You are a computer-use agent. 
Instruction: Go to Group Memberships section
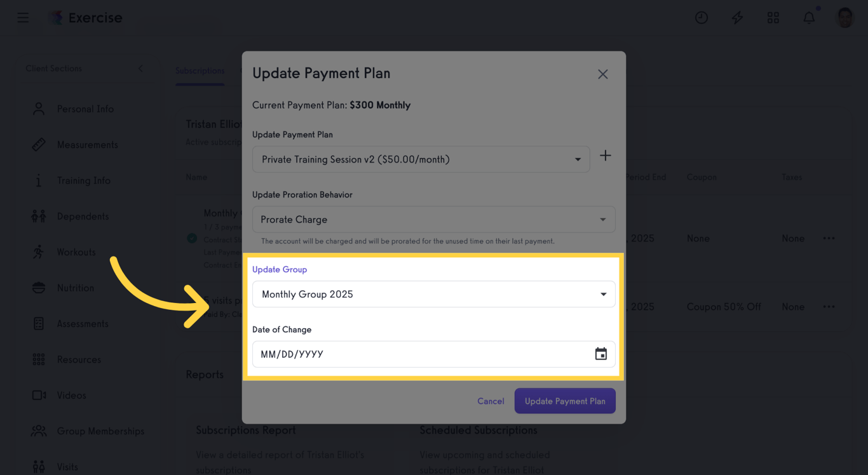click(x=100, y=431)
